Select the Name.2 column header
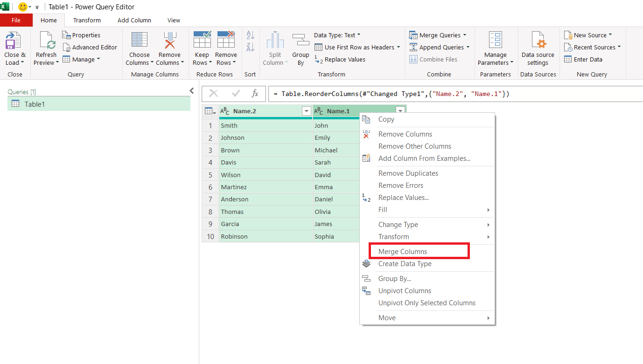 (x=266, y=111)
